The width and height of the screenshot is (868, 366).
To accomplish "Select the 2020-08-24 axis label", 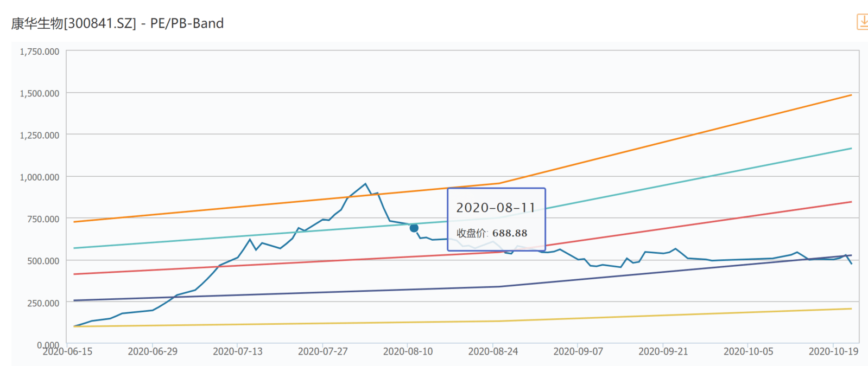I will click(493, 351).
